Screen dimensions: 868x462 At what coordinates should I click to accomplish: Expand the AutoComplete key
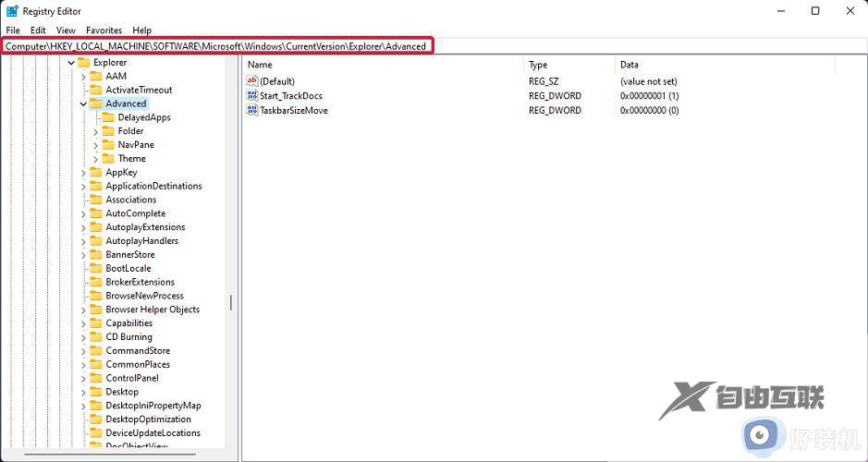point(83,213)
